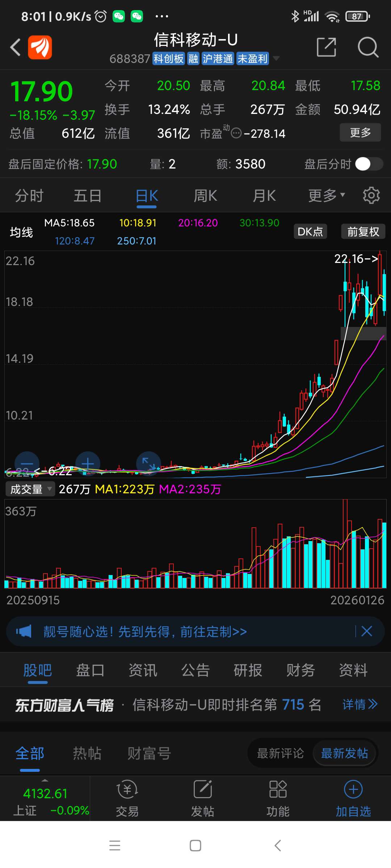Screen dimensions: 391x868
Task: Select the 财富号 posts tab
Action: point(149,753)
